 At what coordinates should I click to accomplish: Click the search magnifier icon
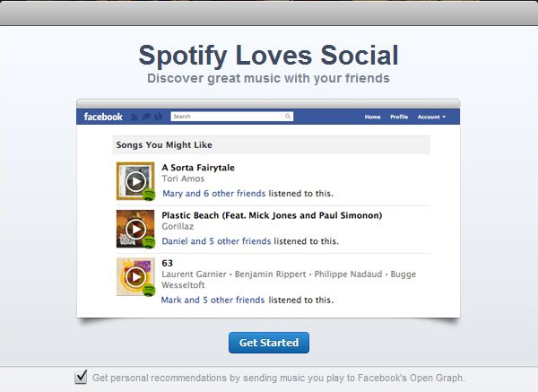pyautogui.click(x=288, y=117)
